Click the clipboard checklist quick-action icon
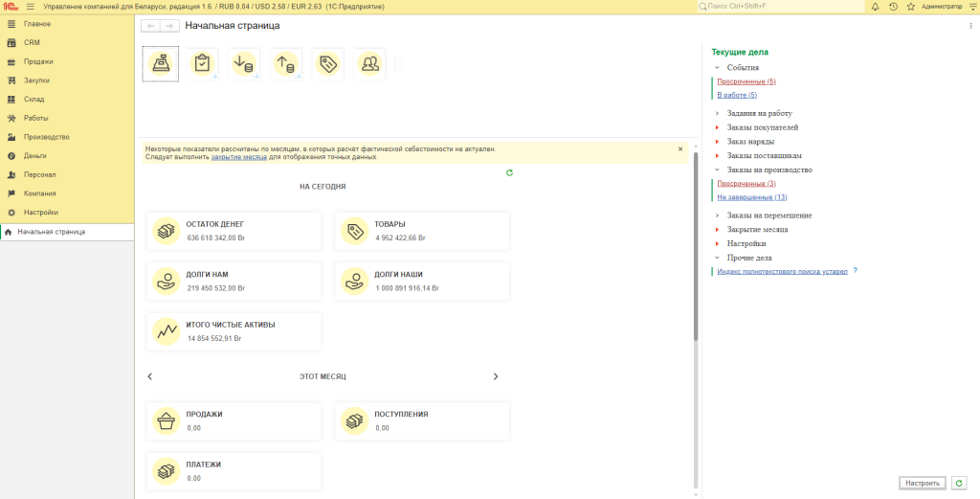The image size is (980, 499). coord(202,63)
